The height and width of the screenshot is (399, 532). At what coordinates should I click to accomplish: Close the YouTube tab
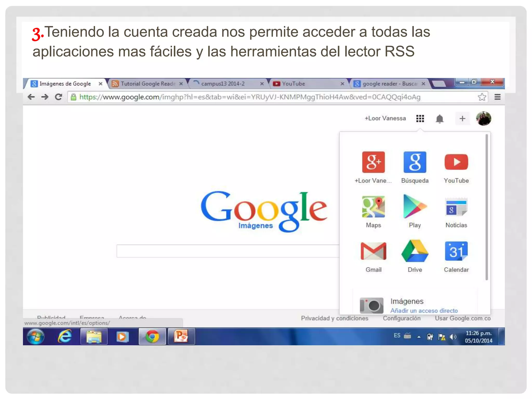pyautogui.click(x=342, y=84)
